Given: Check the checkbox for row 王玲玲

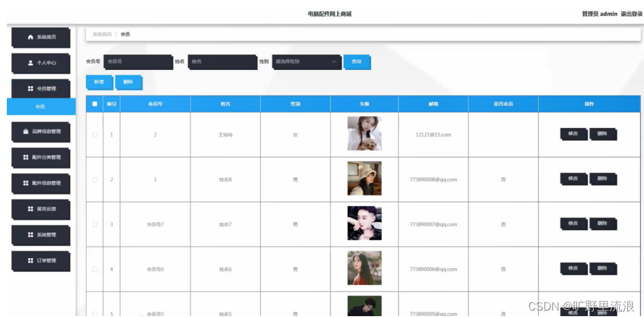Looking at the screenshot, I should click(95, 135).
